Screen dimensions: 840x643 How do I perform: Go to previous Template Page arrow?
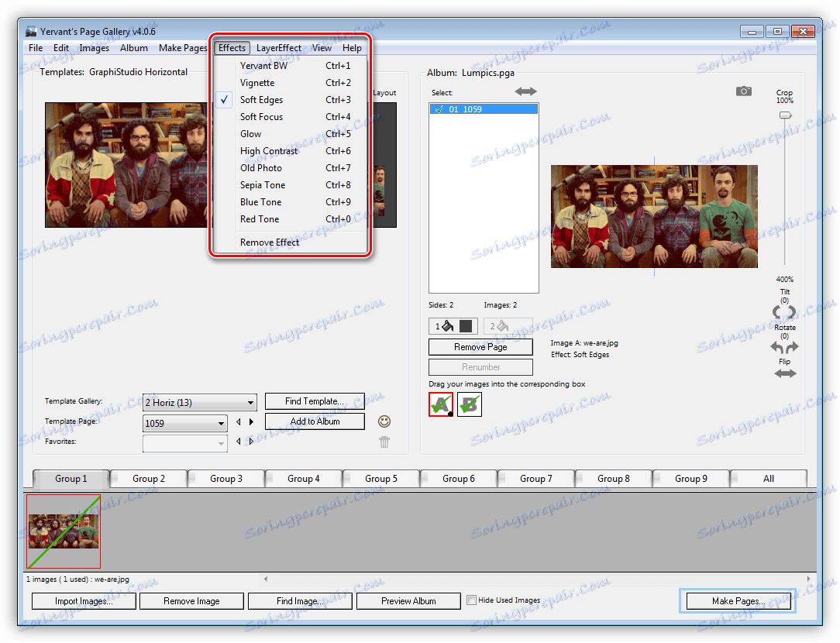[239, 422]
